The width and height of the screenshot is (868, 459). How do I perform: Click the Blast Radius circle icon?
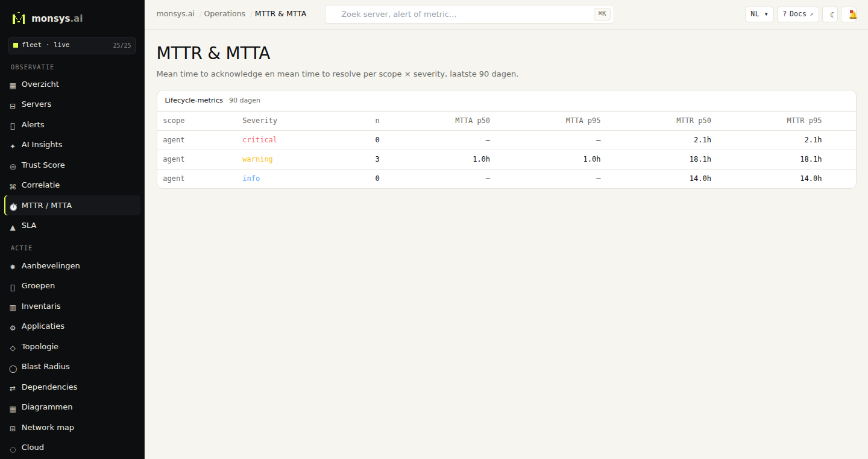click(x=13, y=368)
